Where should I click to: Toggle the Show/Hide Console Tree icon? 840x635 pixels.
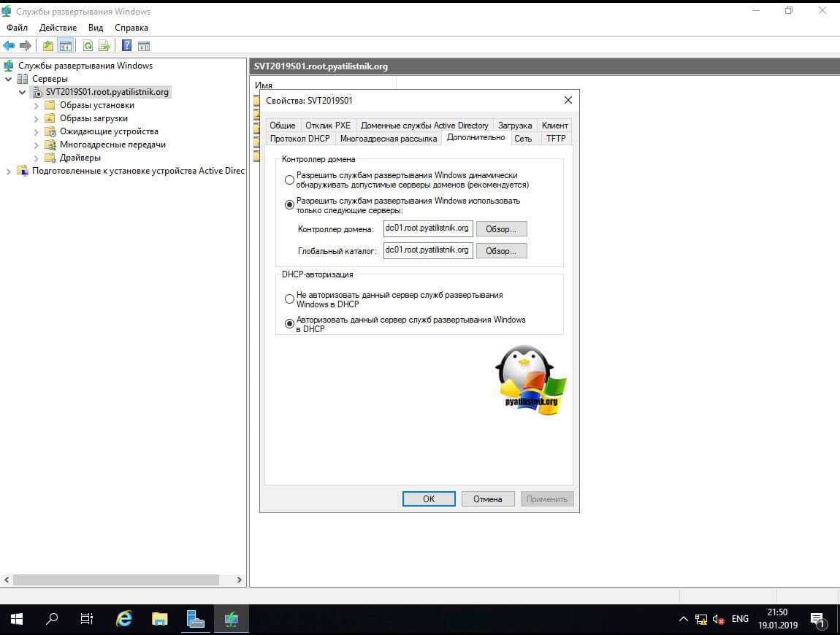pos(66,45)
